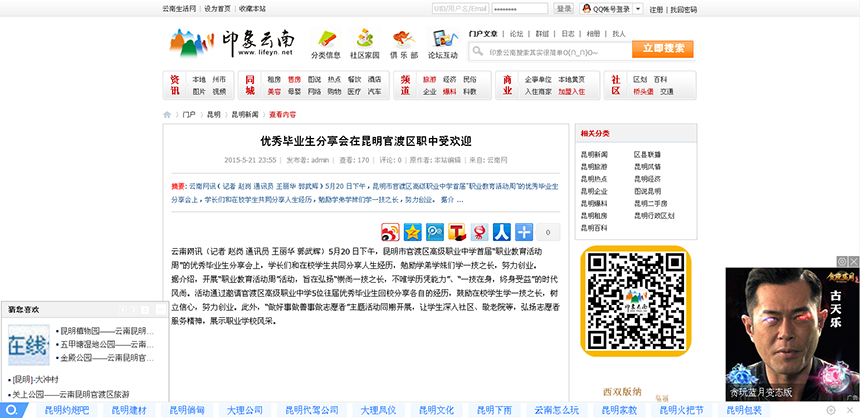Expand the QQ帐号登录 dropdown arrow
Image resolution: width=860 pixels, height=418 pixels.
[637, 9]
